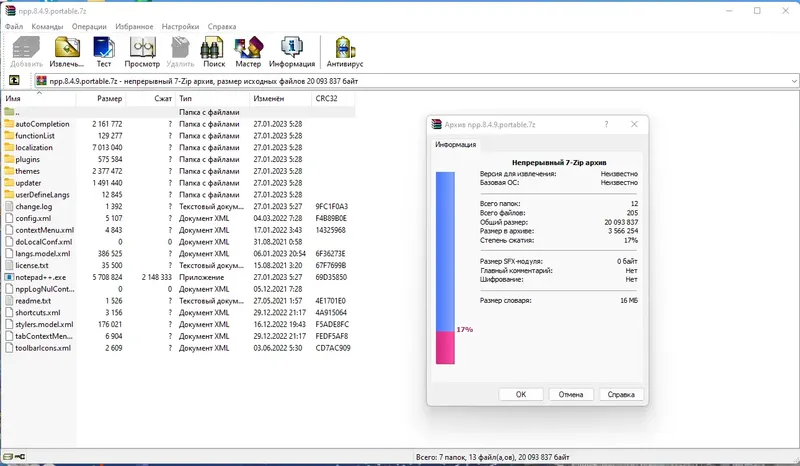This screenshot has height=466, width=800.
Task: Open the Файл menu
Action: coord(14,26)
